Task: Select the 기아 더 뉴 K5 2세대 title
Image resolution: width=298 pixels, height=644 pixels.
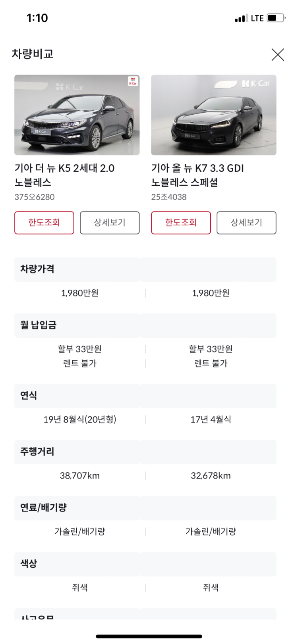Action: (x=64, y=175)
